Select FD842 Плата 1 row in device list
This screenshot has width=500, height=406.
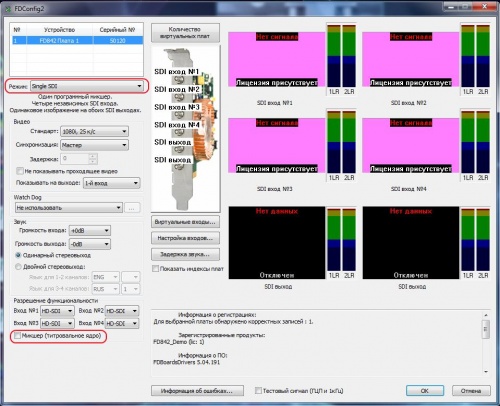pyautogui.click(x=77, y=41)
